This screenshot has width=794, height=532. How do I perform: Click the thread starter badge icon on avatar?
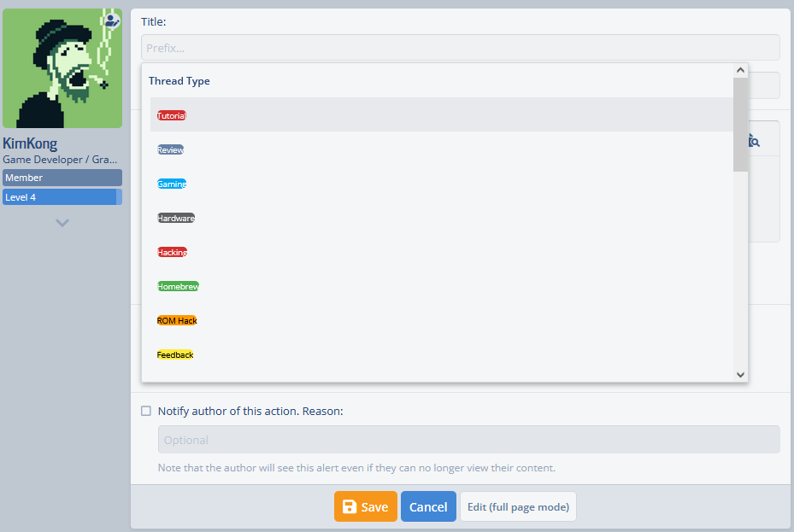pos(112,20)
